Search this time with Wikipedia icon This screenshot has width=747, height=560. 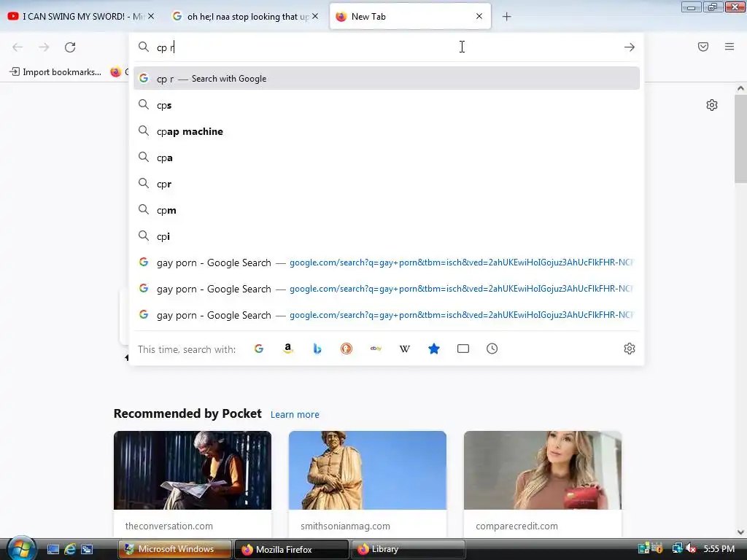point(404,349)
